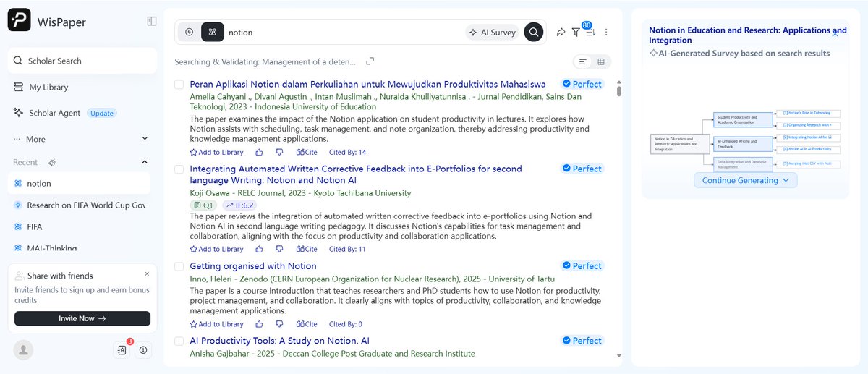The image size is (868, 374).
Task: Click the WisPaper logo icon
Action: click(x=20, y=20)
